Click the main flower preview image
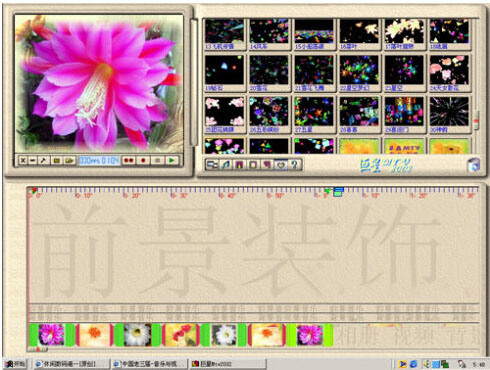The image size is (490, 370). 99,83
